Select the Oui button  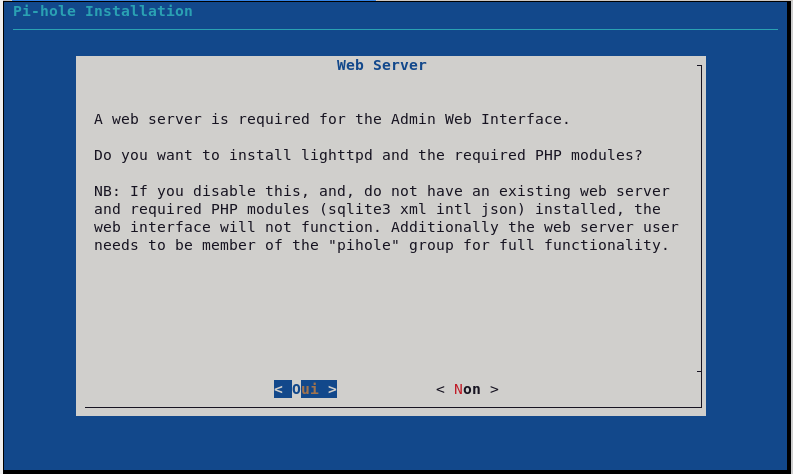point(305,389)
